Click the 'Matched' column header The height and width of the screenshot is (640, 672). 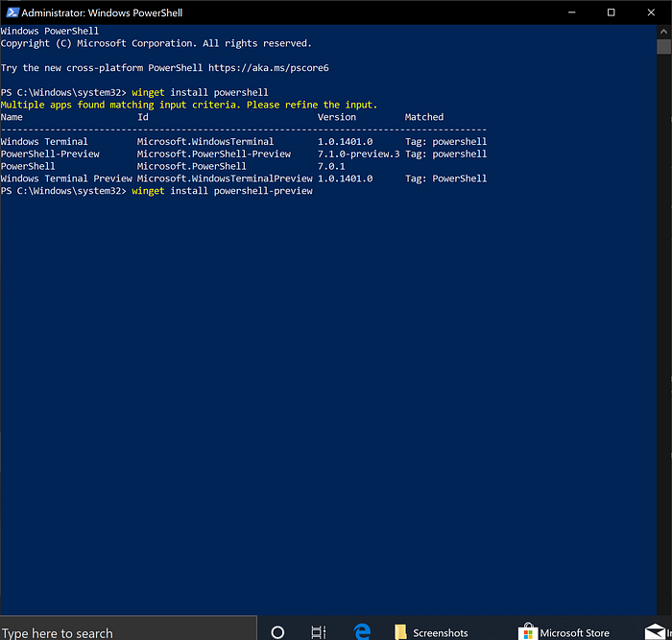tap(424, 117)
